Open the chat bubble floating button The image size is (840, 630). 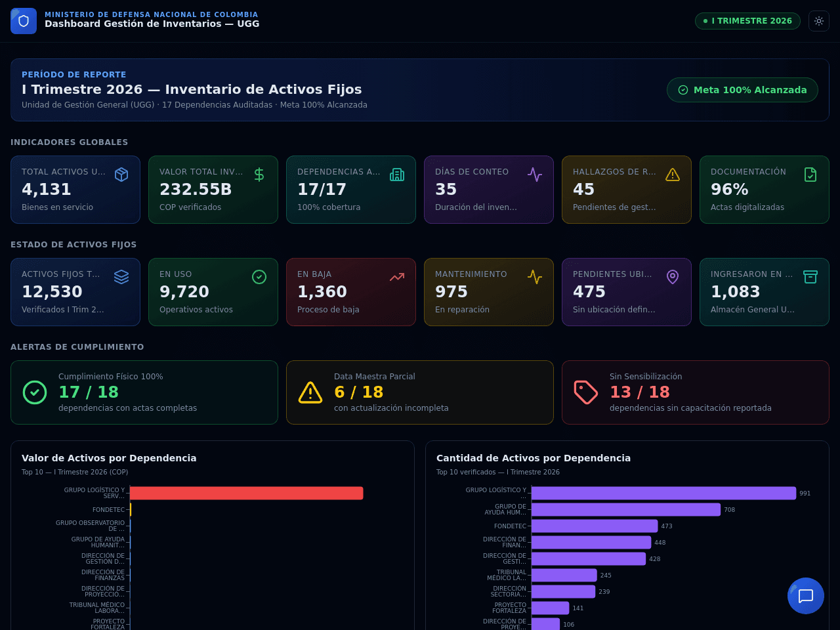pos(806,596)
